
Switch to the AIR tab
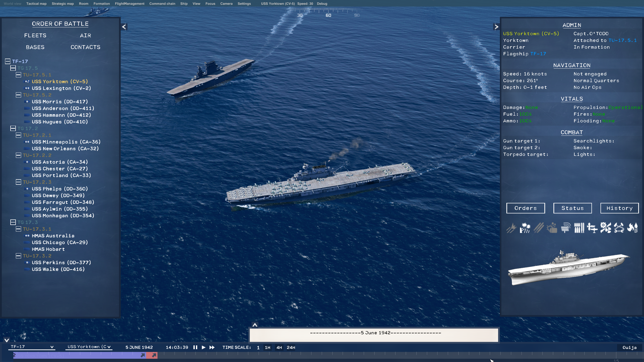click(x=86, y=35)
